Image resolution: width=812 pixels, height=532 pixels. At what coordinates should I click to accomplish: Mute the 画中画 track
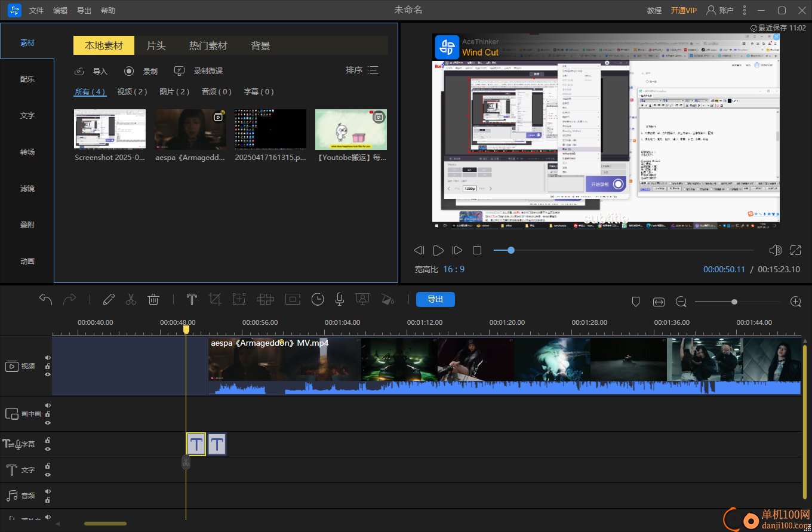[x=48, y=405]
